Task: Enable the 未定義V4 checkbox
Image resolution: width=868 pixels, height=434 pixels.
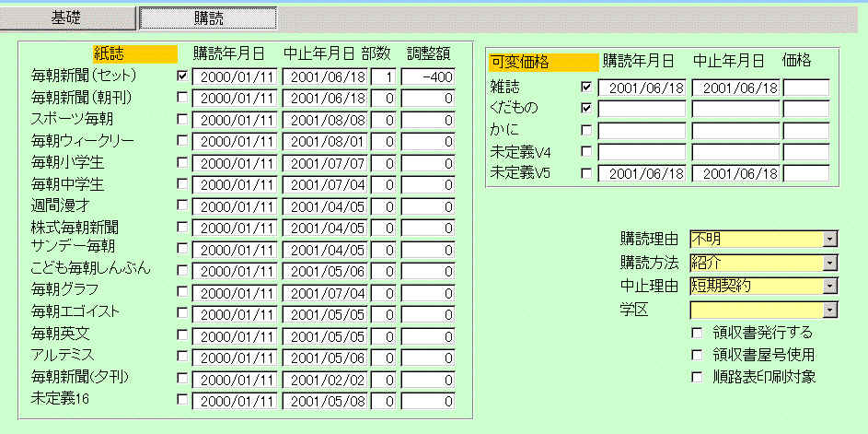Action: (x=586, y=151)
